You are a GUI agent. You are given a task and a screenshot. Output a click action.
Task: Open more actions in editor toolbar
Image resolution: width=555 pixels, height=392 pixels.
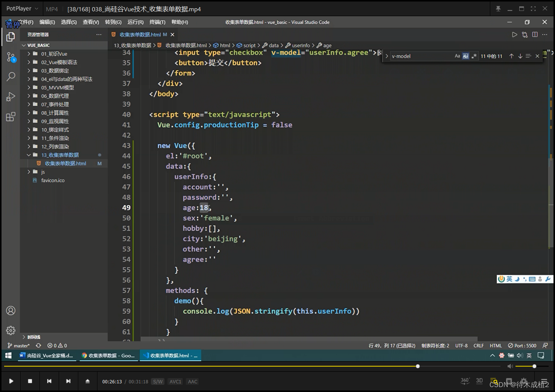[x=545, y=35]
